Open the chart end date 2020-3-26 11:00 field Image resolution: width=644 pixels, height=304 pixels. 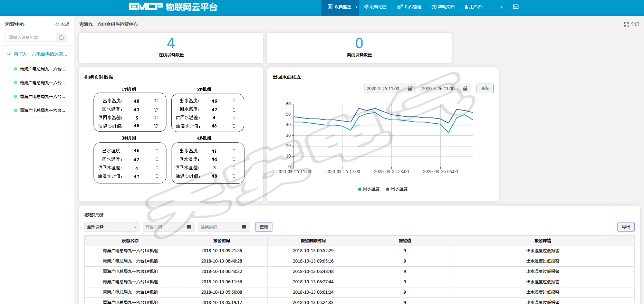click(x=445, y=88)
